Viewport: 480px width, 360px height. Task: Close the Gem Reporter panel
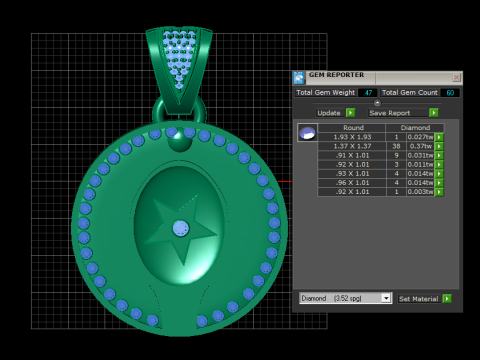coord(456,78)
